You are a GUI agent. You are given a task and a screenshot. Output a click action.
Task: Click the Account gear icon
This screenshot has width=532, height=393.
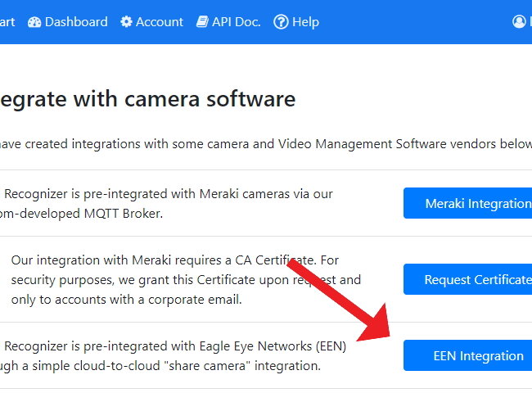tap(126, 22)
